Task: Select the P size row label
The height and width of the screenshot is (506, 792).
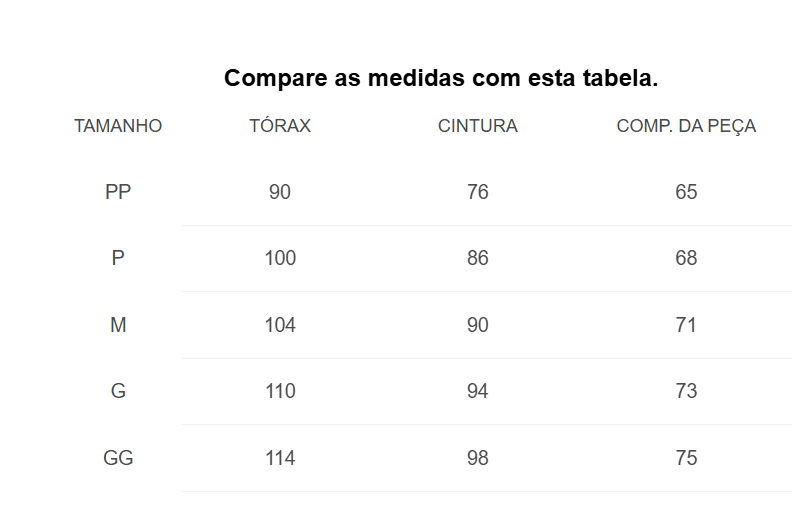Action: 118,258
